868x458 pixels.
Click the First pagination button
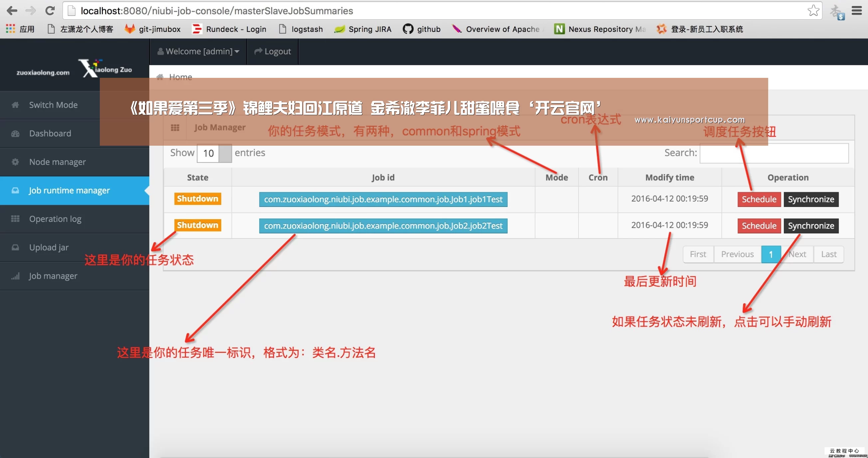click(698, 254)
